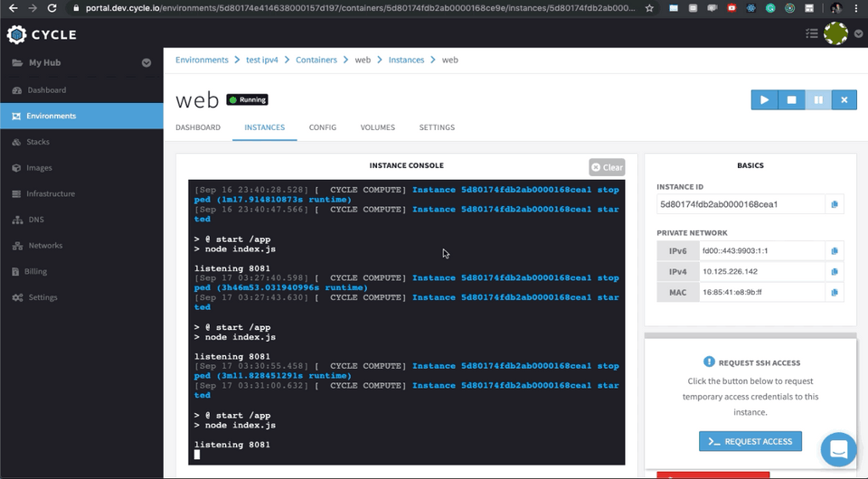Switch to the CONFIG tab
Viewport: 868px width, 479px height.
tap(323, 127)
